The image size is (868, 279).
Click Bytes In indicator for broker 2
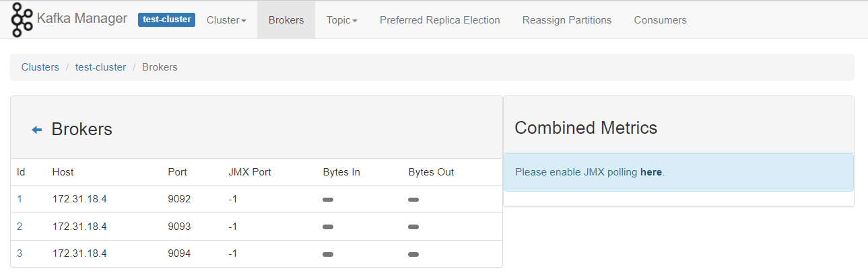(x=328, y=227)
